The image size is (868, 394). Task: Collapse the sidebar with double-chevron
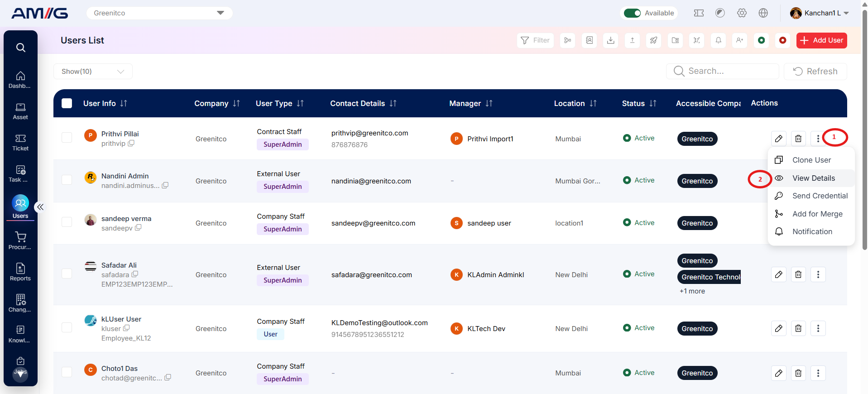point(40,207)
